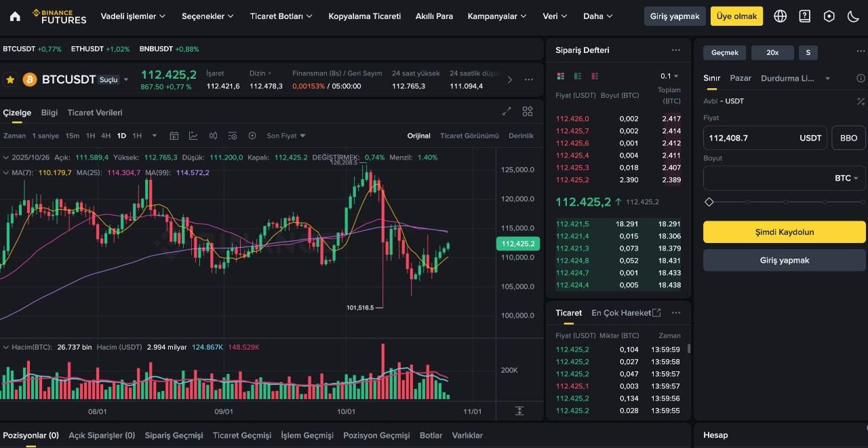Open the date range calendar on chart toolbar
Image resolution: width=868 pixels, height=448 pixels.
tap(174, 136)
